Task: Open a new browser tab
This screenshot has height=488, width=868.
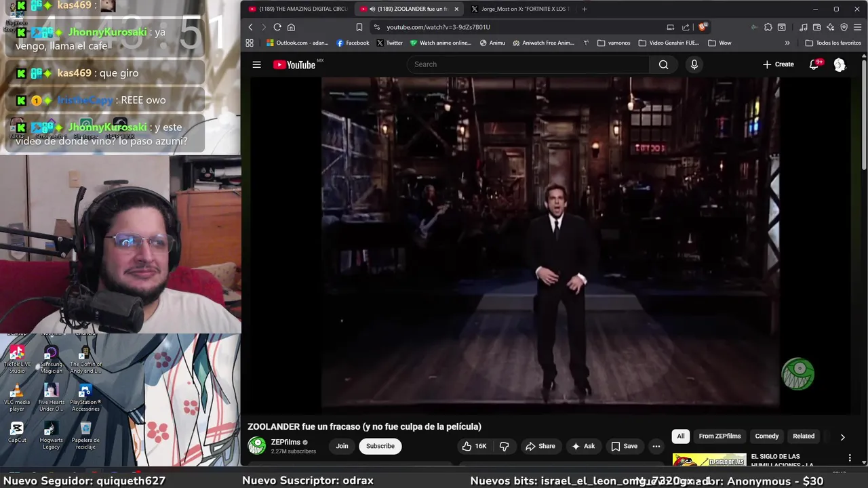Action: (585, 9)
